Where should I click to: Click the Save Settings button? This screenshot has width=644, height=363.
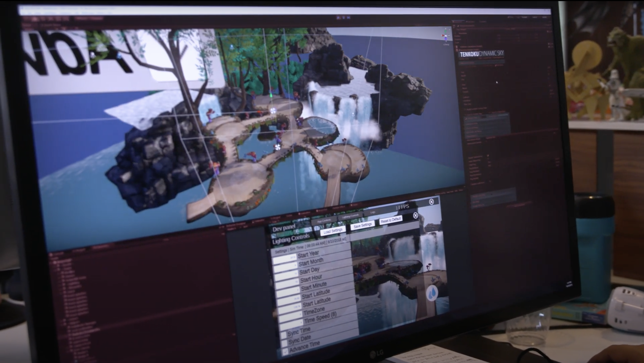click(x=362, y=226)
